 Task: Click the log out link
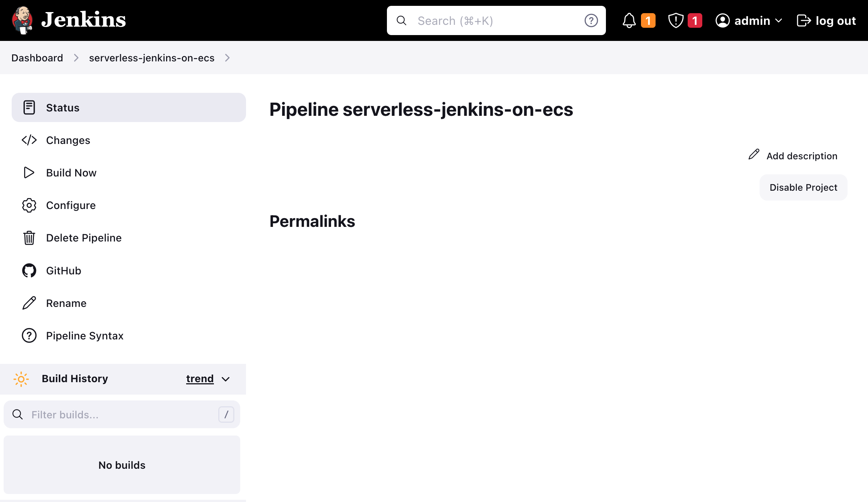pos(826,20)
